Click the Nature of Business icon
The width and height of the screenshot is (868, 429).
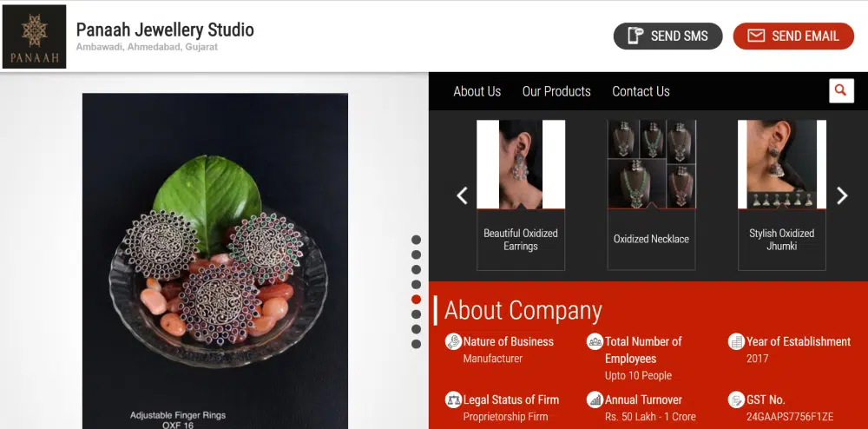click(453, 341)
